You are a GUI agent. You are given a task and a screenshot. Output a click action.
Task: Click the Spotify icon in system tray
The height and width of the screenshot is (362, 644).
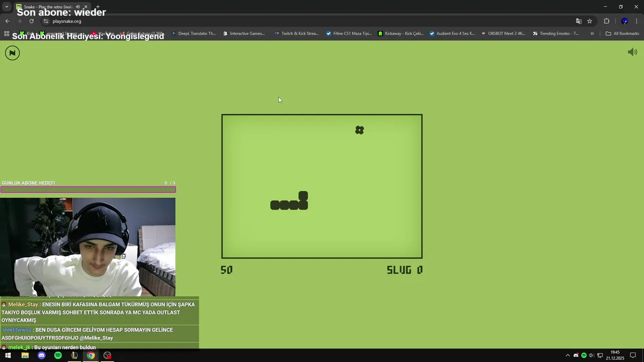click(584, 355)
